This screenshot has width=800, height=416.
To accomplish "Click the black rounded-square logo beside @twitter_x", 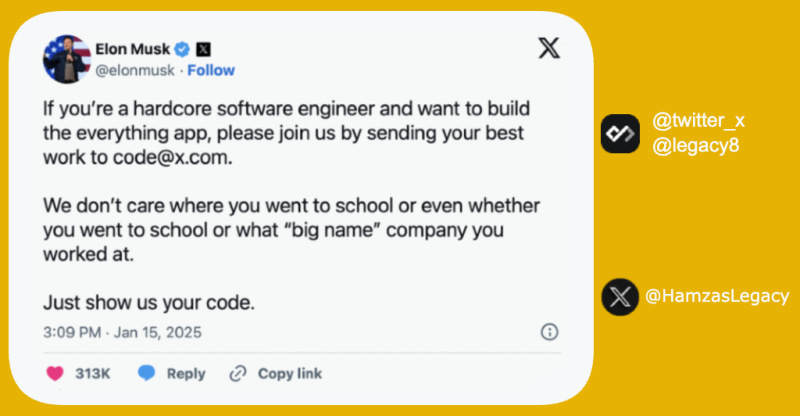I will point(621,134).
